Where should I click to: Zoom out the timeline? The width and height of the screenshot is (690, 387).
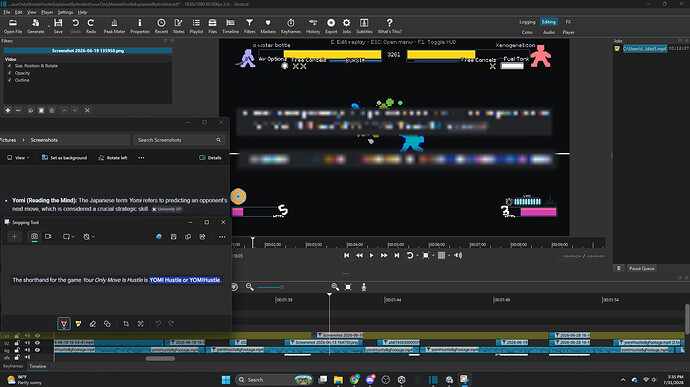pos(250,287)
